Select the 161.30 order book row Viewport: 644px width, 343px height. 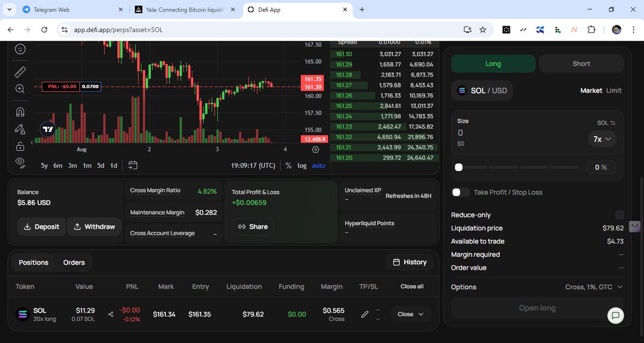pyautogui.click(x=384, y=54)
